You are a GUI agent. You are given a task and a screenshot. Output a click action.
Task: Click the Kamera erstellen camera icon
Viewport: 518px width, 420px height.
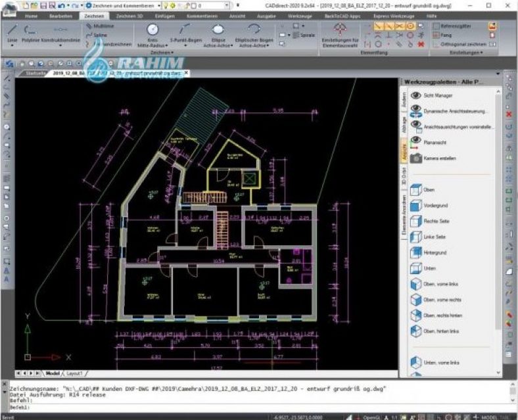416,158
